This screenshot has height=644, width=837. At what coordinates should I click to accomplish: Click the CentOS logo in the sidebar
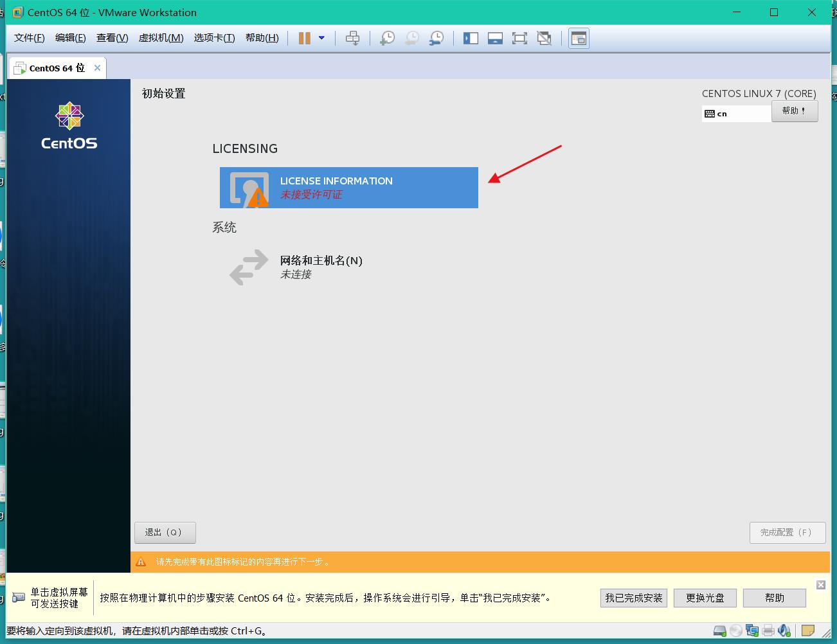[x=69, y=125]
